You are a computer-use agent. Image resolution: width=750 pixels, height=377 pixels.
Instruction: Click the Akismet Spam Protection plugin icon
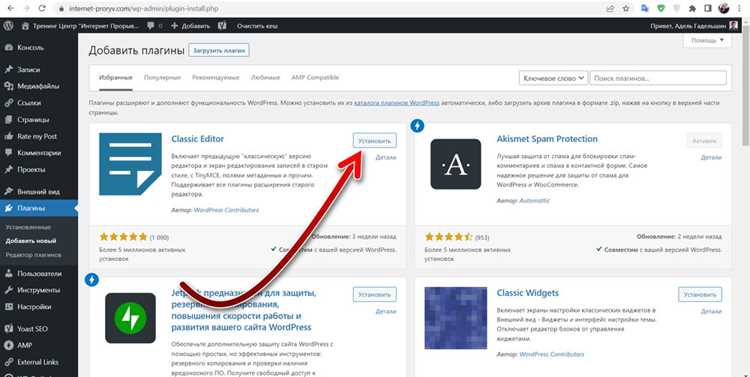(455, 164)
